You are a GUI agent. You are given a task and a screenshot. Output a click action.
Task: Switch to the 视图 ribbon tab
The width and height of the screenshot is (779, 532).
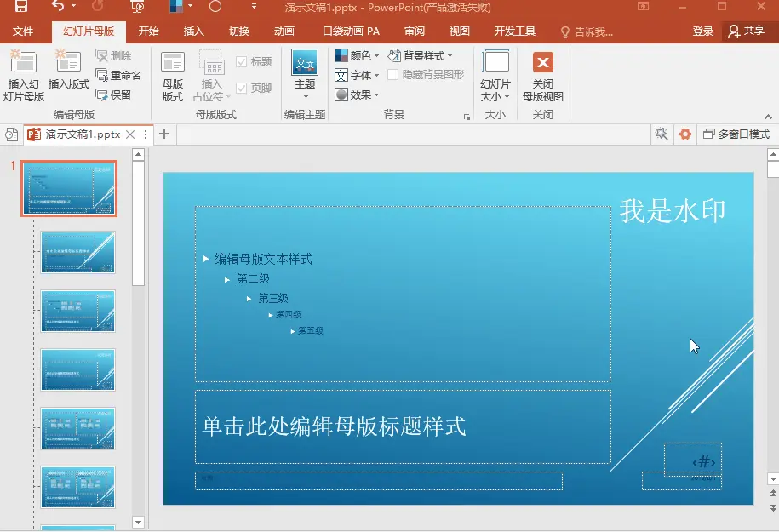(x=458, y=31)
